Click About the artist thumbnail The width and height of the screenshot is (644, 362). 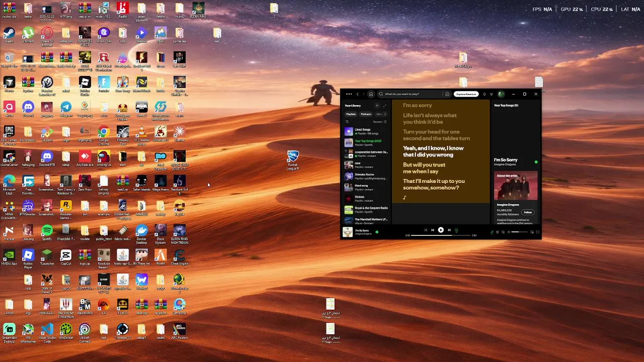point(516,186)
